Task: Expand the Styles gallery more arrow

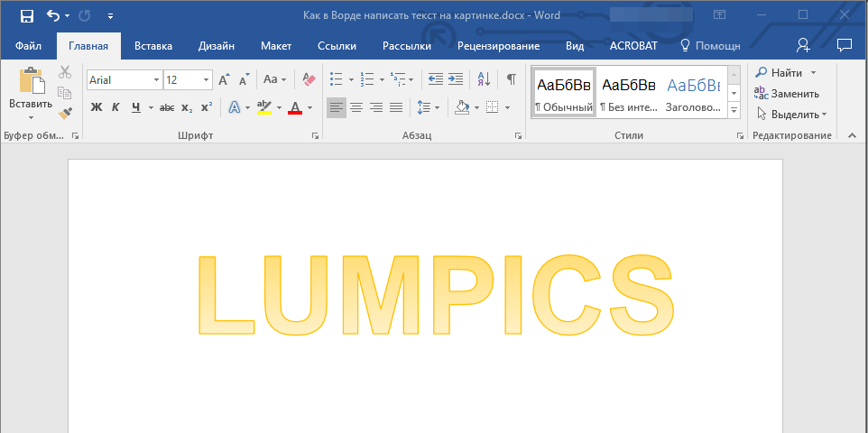Action: click(x=734, y=110)
